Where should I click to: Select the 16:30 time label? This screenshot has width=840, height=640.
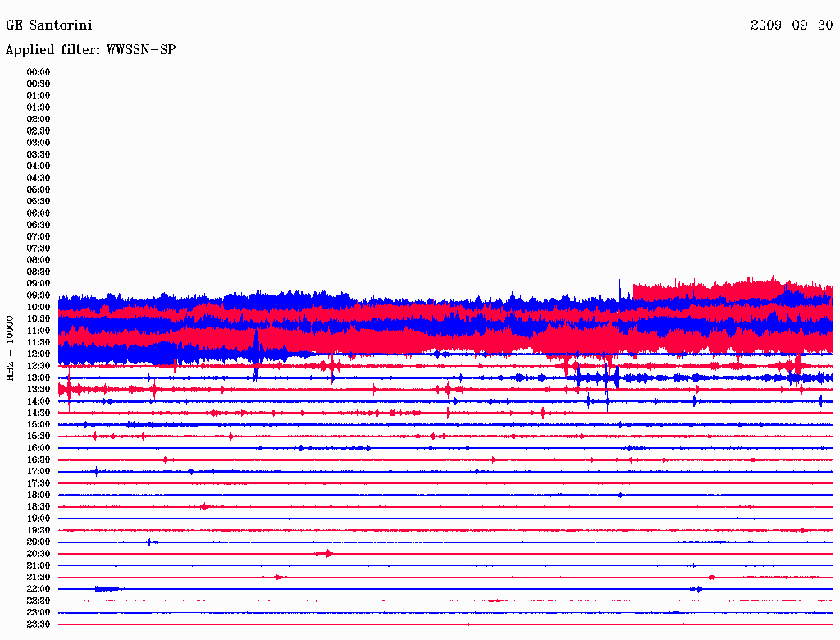[x=39, y=460]
